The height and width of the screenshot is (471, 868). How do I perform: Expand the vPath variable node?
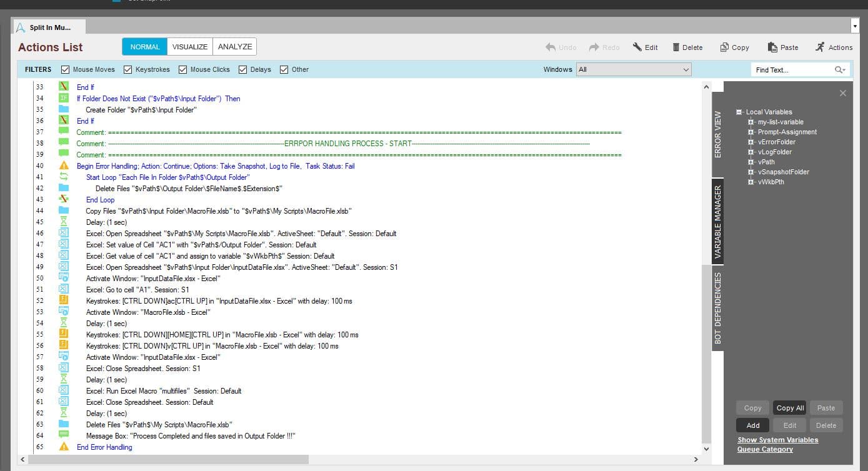751,162
